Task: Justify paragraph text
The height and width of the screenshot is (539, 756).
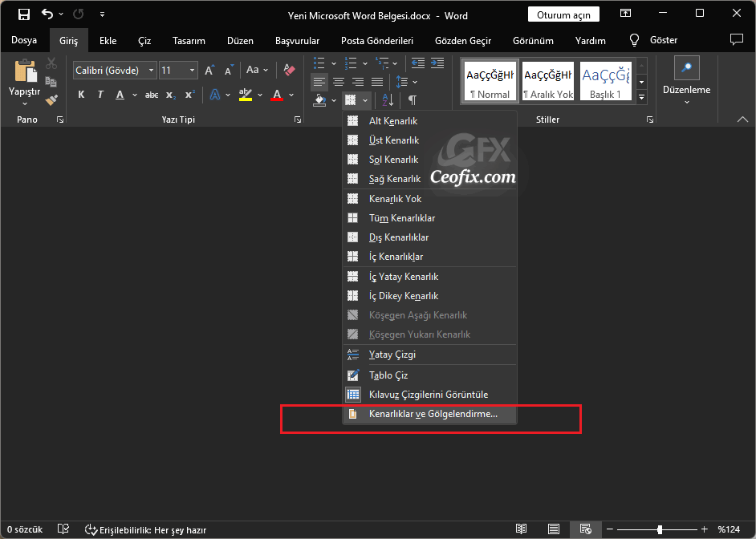Action: 377,82
